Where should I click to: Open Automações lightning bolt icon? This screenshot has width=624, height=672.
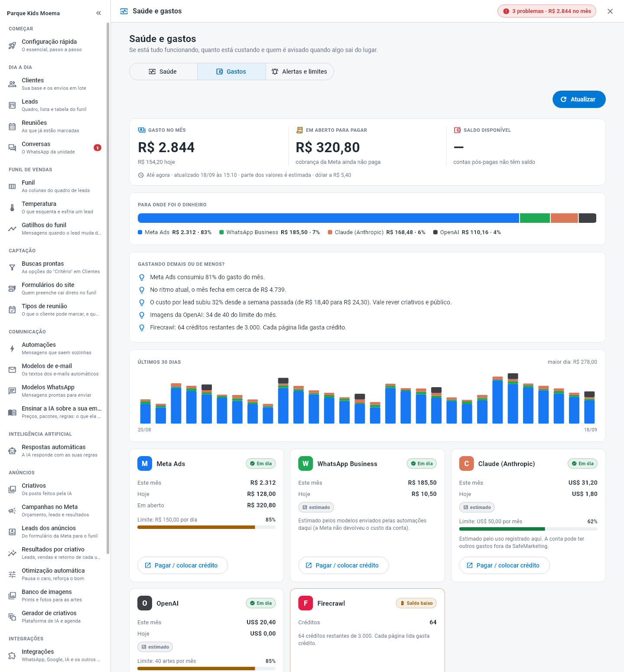12,349
